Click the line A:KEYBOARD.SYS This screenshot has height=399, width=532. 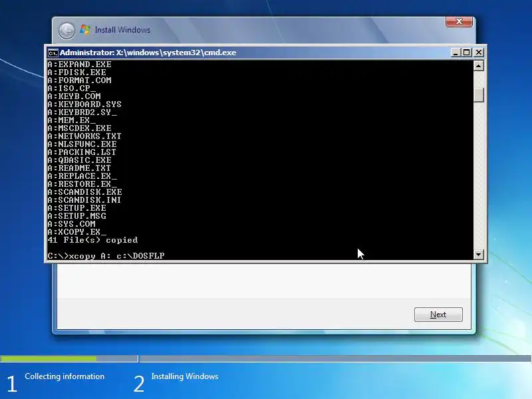84,104
